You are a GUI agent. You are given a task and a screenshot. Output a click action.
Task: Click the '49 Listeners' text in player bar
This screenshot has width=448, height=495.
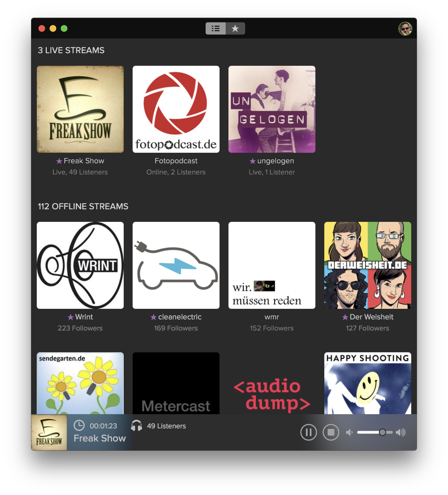point(167,426)
